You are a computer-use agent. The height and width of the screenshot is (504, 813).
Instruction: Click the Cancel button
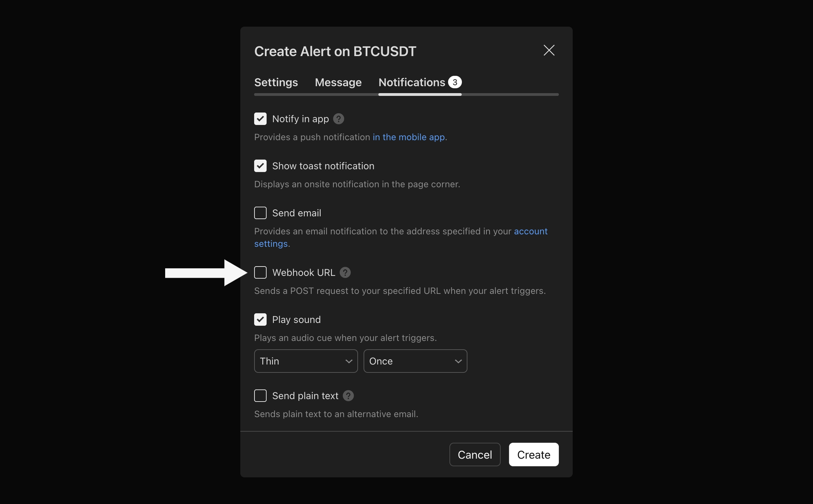coord(475,455)
